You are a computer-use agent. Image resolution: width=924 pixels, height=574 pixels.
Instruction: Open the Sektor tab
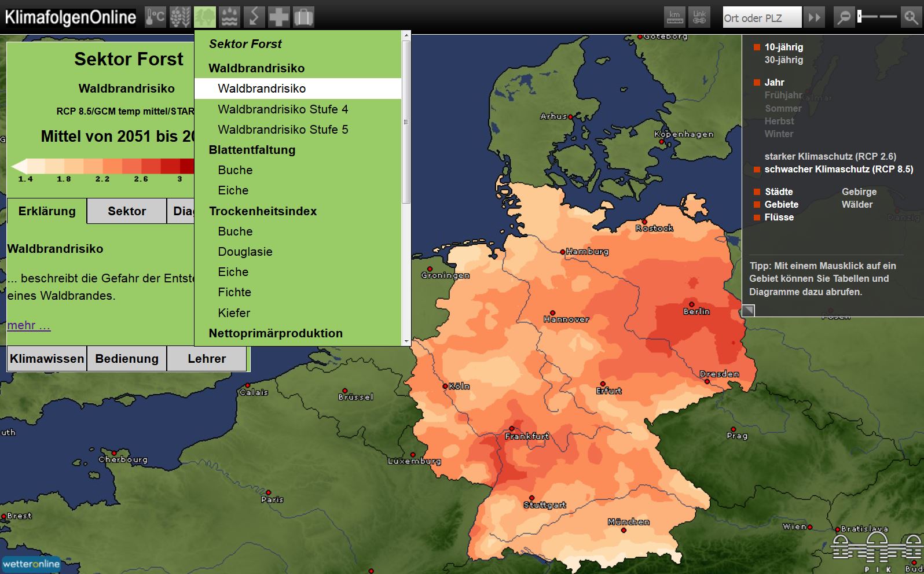[x=127, y=211]
